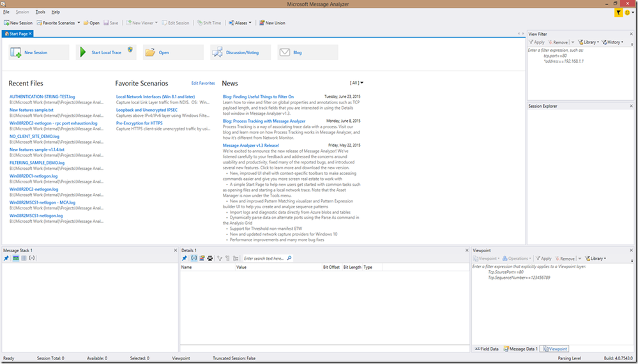This screenshot has height=364, width=638.
Task: Open Library dropdown in View Filter panel
Action: [x=588, y=42]
